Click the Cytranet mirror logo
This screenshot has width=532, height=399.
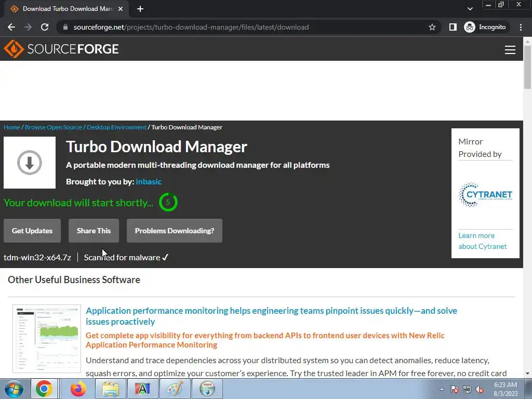(x=485, y=195)
